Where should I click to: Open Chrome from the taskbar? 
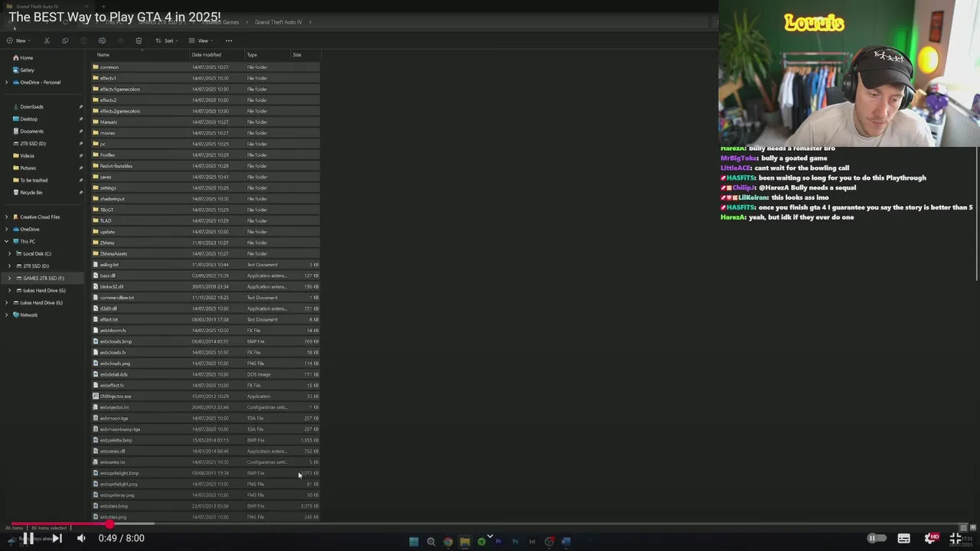coord(448,541)
